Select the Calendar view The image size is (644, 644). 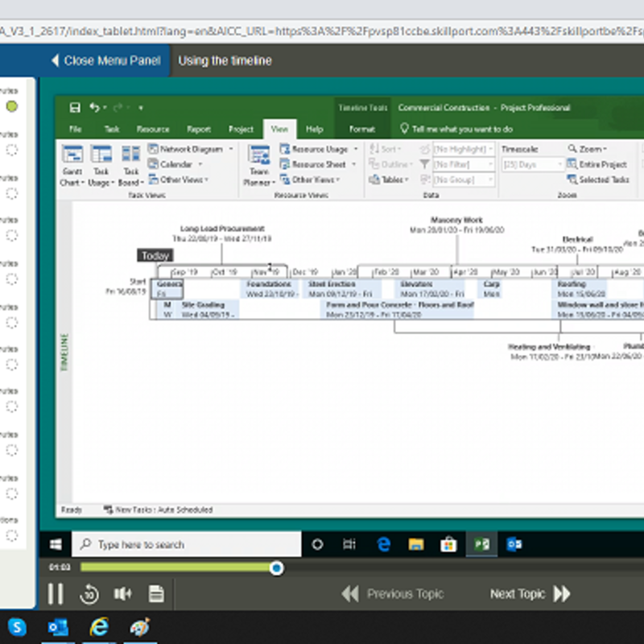tap(171, 164)
